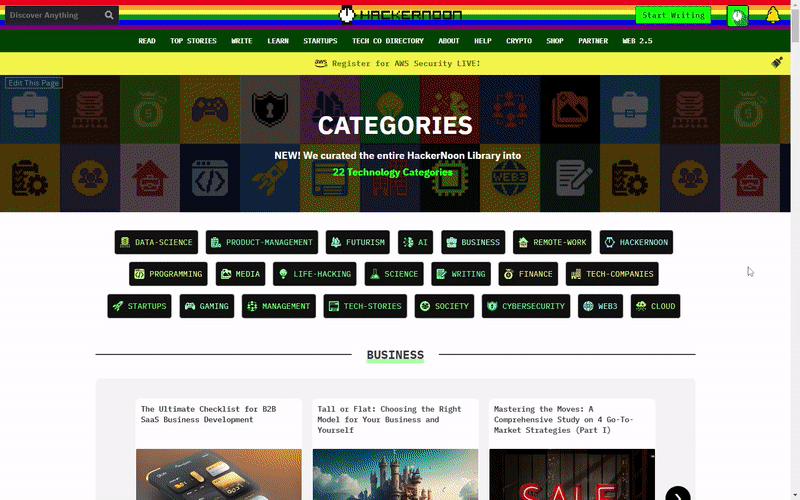Click the castle image thumbnail
Image resolution: width=800 pixels, height=500 pixels.
[395, 474]
